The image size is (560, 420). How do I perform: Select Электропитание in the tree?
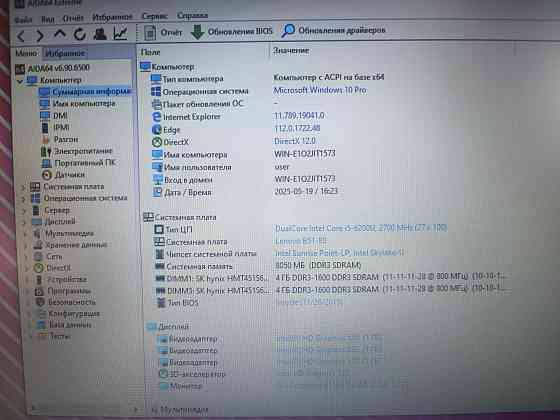[76, 151]
